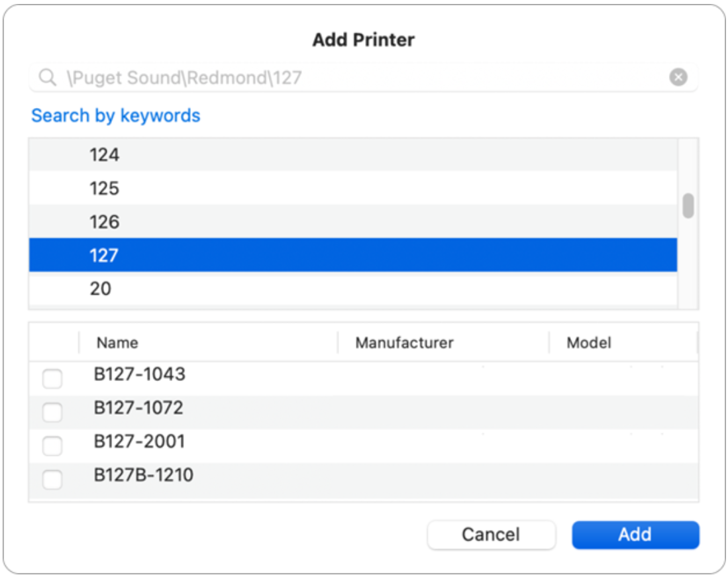Select the checkbox for printer B127B-1210
This screenshot has height=575, width=728.
[52, 480]
